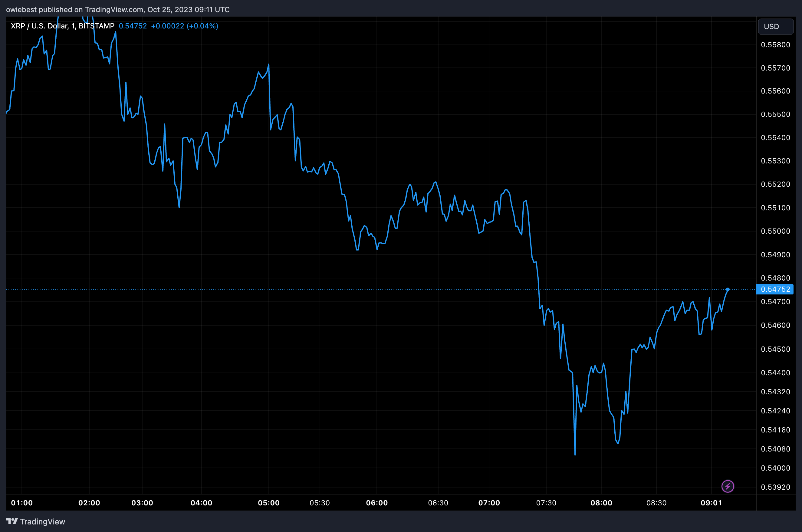Click the TradingView logo icon
The width and height of the screenshot is (802, 532).
point(12,521)
